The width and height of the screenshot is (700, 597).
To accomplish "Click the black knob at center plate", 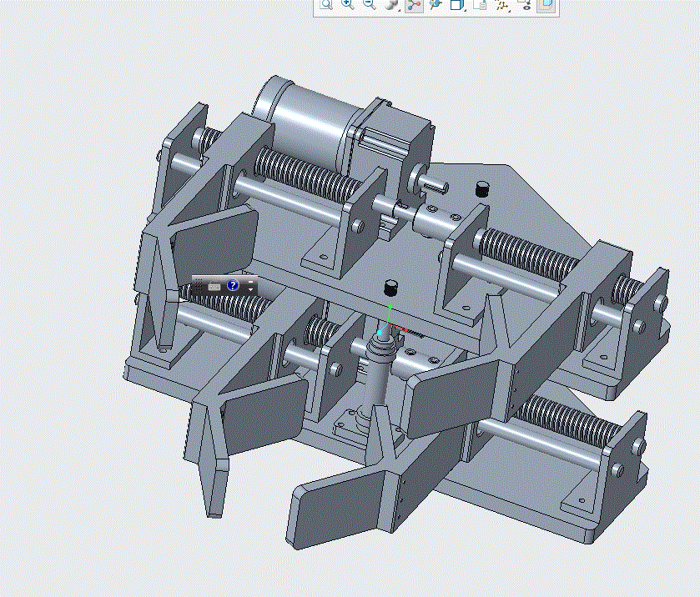I will 390,288.
